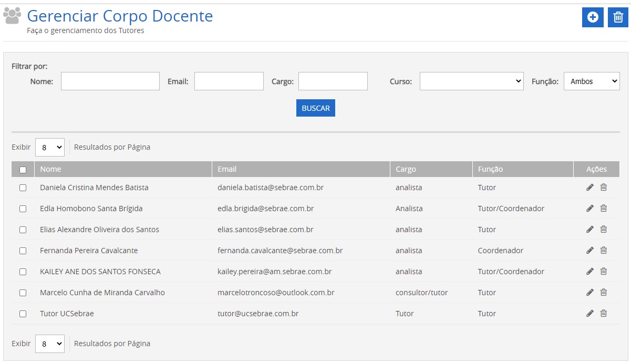Open pencil edit icon for Tutor UCSebrae
The width and height of the screenshot is (631, 364).
coord(590,314)
